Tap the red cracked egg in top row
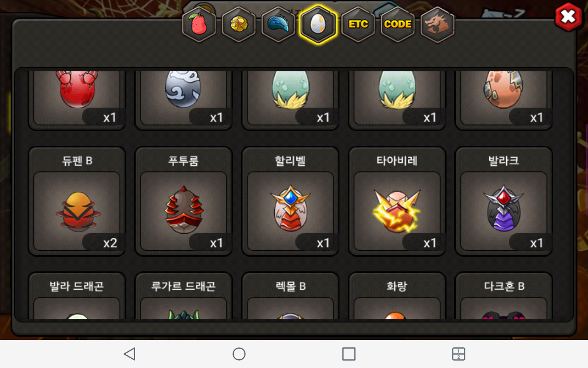This screenshot has height=368, width=588. (x=77, y=99)
